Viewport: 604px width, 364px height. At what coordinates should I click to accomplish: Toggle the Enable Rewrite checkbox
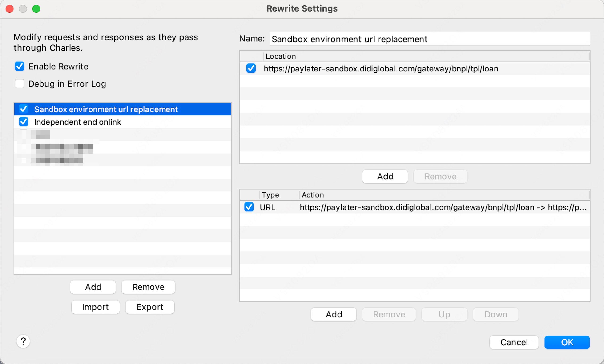(x=20, y=66)
